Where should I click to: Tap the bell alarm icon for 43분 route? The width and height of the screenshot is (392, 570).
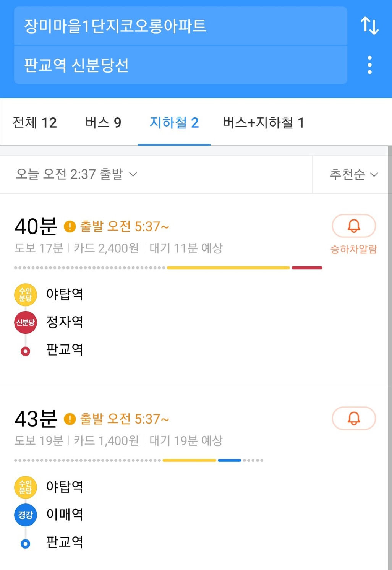pos(354,418)
